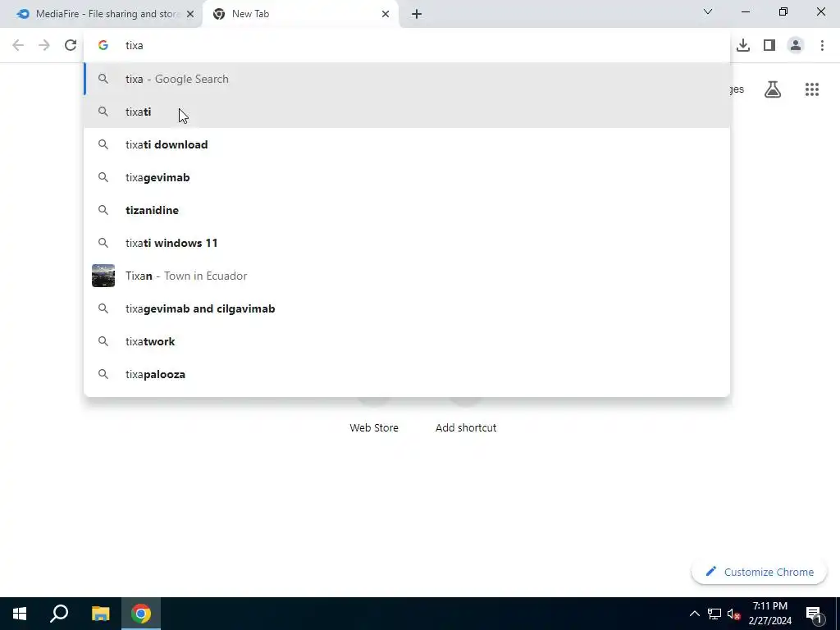
Task: Open the Google apps grid
Action: pyautogui.click(x=812, y=89)
